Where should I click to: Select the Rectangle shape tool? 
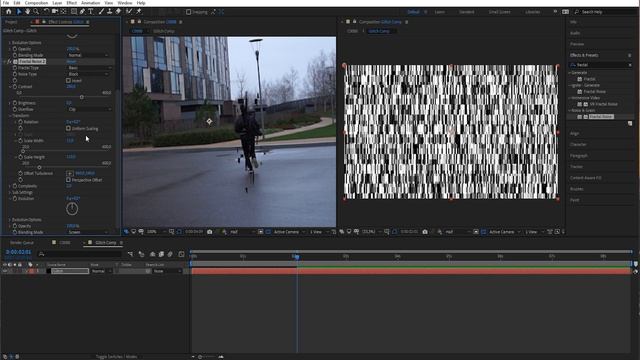74,11
